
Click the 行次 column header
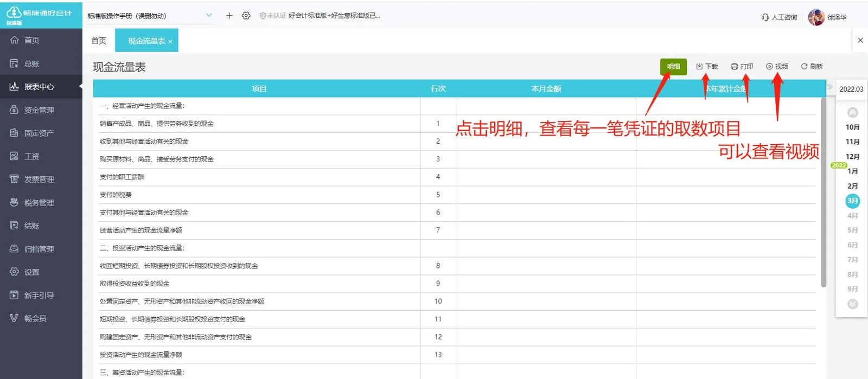pyautogui.click(x=438, y=88)
